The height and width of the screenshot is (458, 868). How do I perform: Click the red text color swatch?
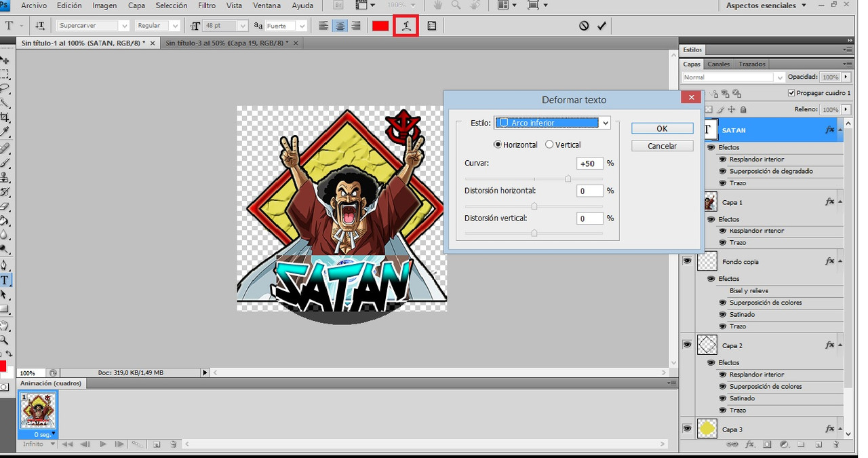[x=380, y=26]
